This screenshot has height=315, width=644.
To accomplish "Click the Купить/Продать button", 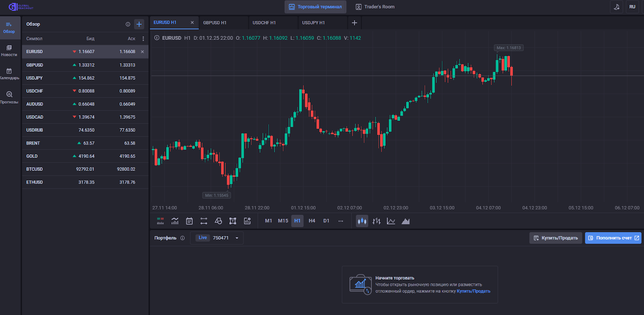I will tap(555, 238).
